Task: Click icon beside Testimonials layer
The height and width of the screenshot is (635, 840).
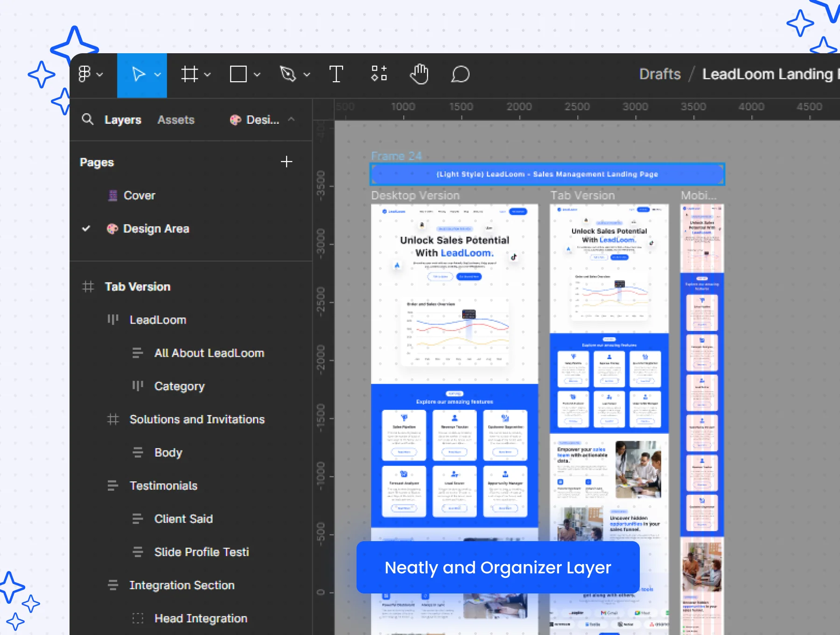Action: tap(113, 486)
